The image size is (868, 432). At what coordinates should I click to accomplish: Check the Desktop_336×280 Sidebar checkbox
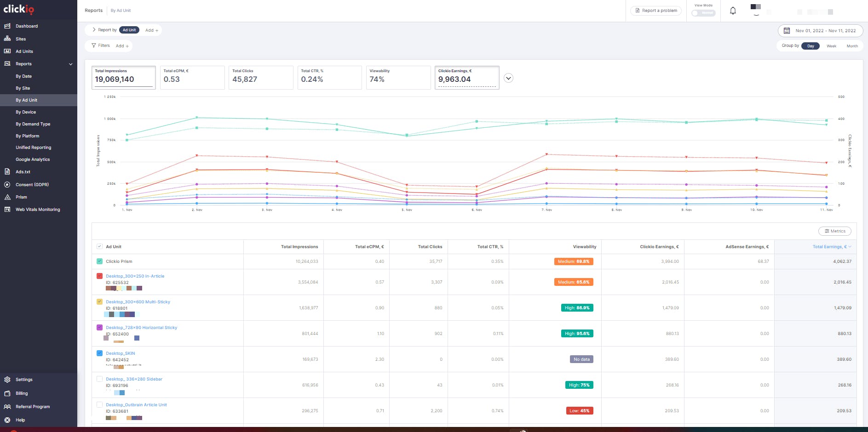pyautogui.click(x=99, y=379)
